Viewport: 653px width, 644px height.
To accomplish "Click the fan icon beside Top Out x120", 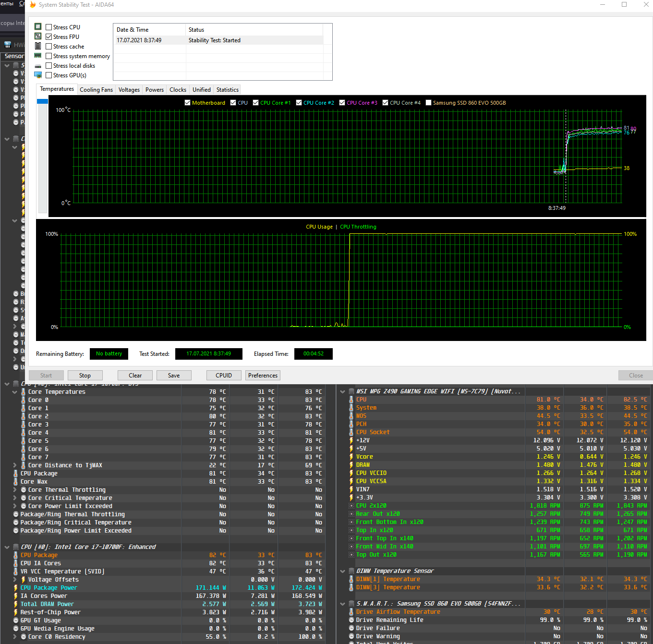I will 351,555.
